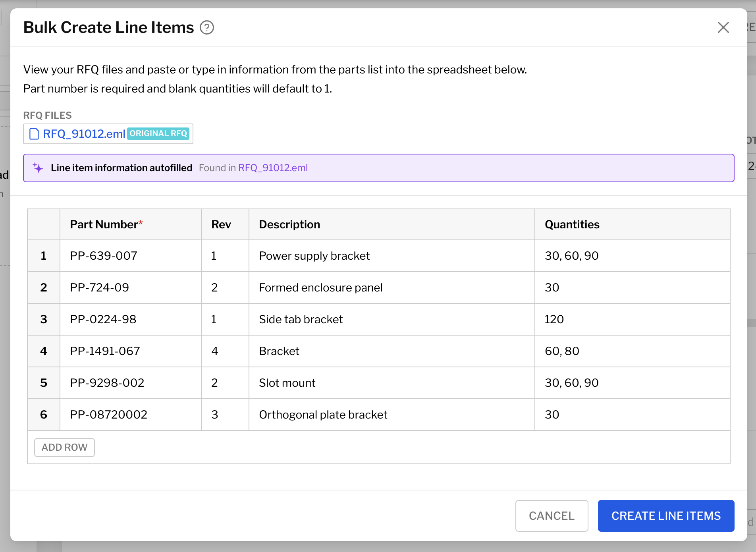Click CREATE LINE ITEMS to submit
Screen dimensions: 756x552
tap(665, 515)
